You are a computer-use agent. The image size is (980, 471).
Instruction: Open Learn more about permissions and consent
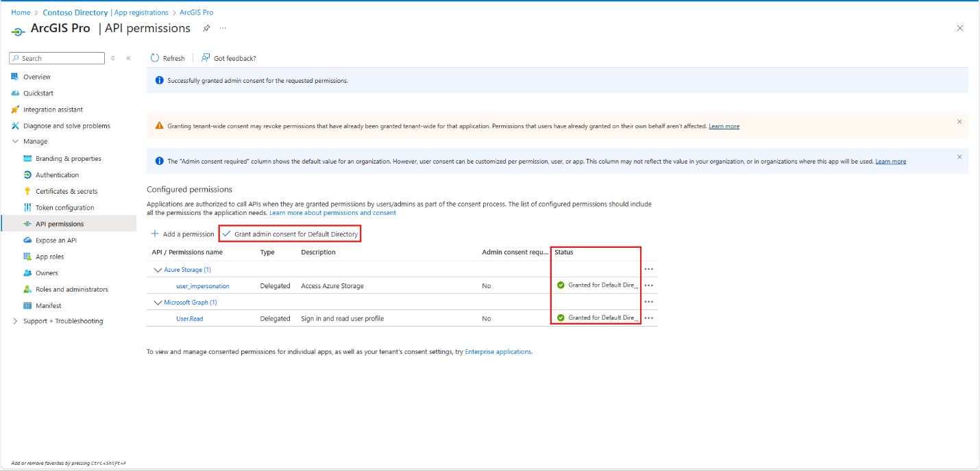pyautogui.click(x=332, y=213)
